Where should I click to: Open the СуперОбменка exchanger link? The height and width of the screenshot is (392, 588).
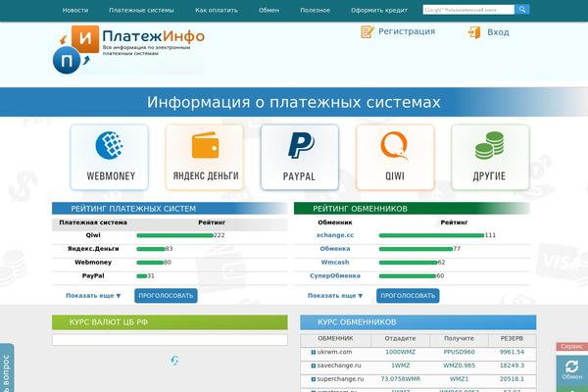335,275
